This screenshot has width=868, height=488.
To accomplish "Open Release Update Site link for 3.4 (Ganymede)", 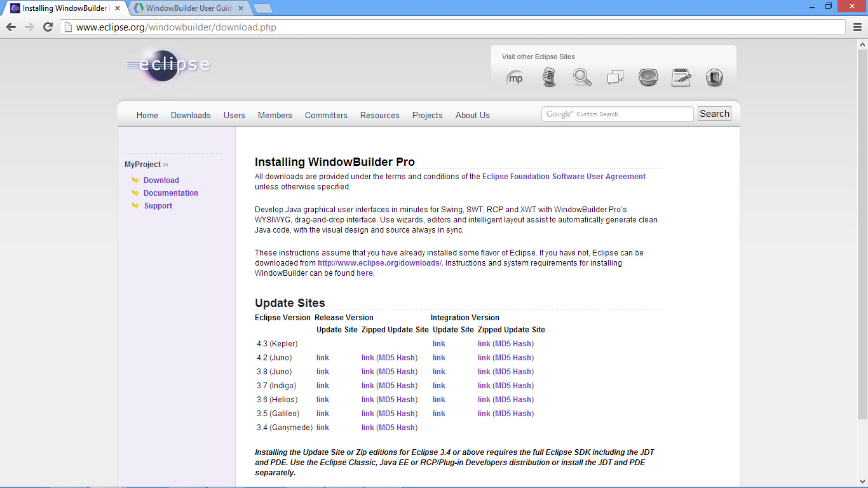I will 323,428.
